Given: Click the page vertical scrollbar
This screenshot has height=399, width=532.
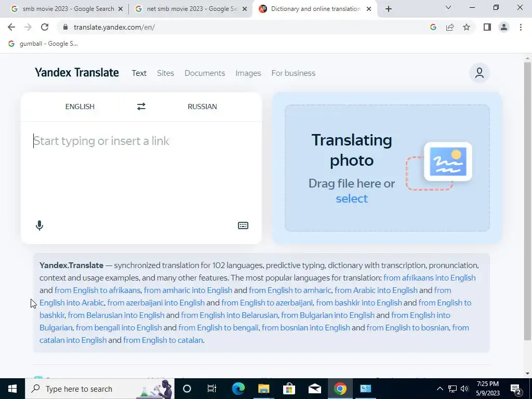Looking at the screenshot, I should [527, 200].
